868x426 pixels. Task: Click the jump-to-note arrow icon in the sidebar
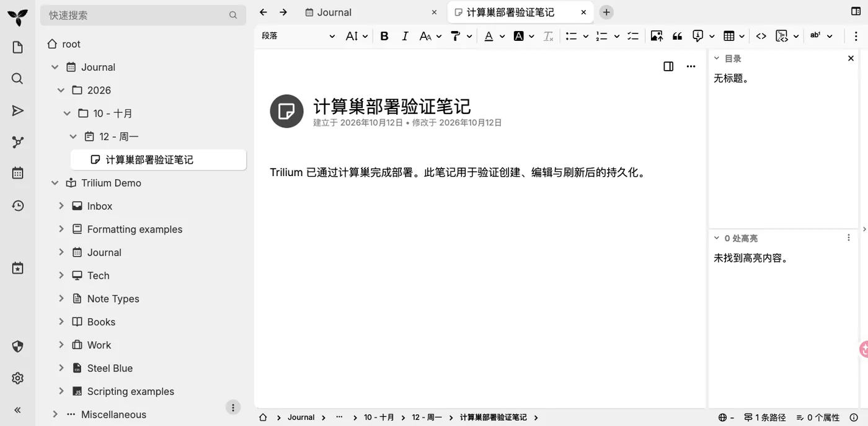(x=17, y=111)
